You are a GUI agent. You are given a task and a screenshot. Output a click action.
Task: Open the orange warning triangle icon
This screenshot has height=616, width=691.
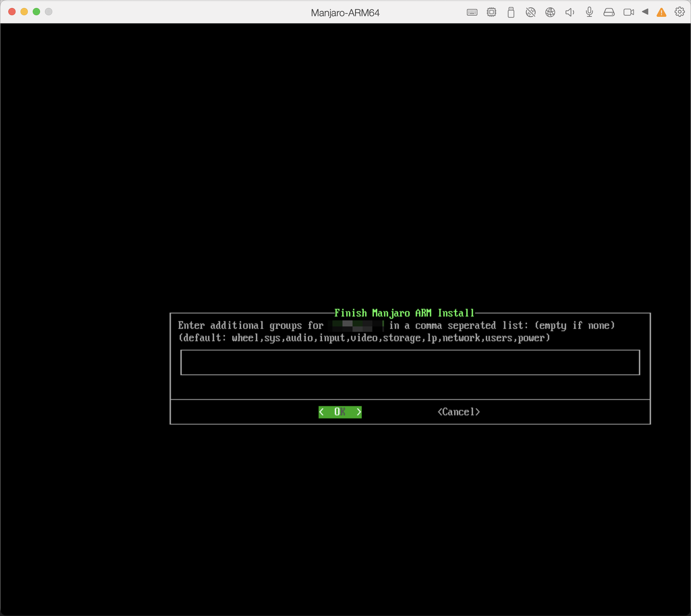661,13
